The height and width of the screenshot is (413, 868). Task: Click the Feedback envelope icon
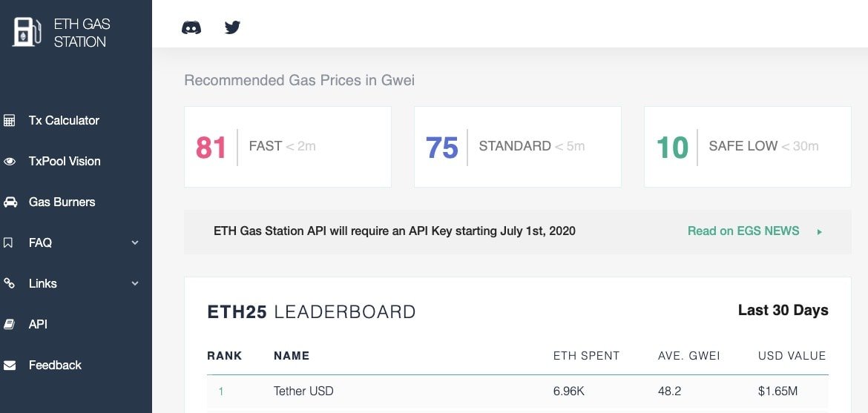coord(10,366)
